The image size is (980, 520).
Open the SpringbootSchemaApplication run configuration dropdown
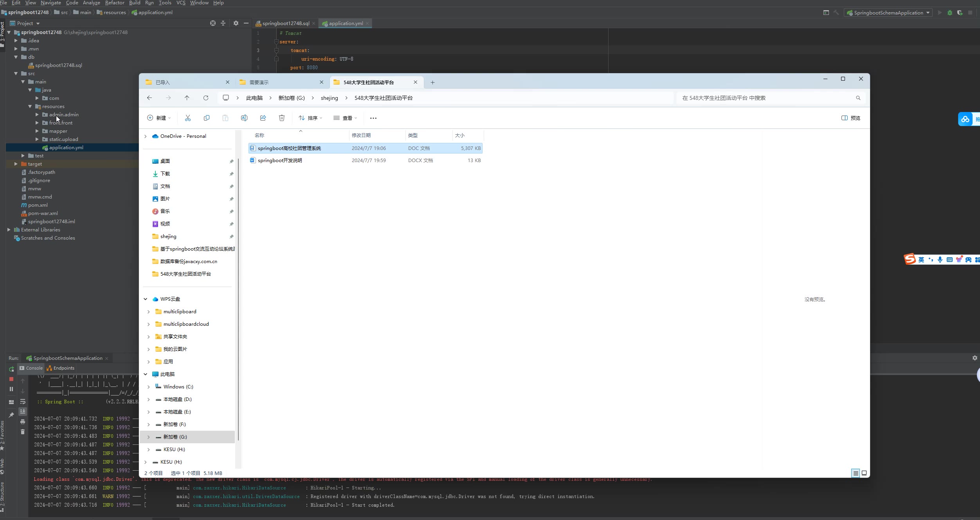coord(888,13)
